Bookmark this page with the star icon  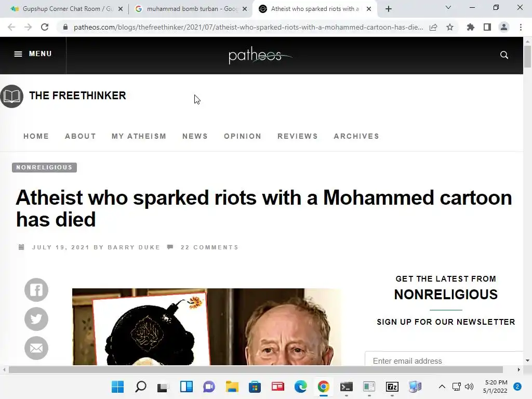[450, 27]
